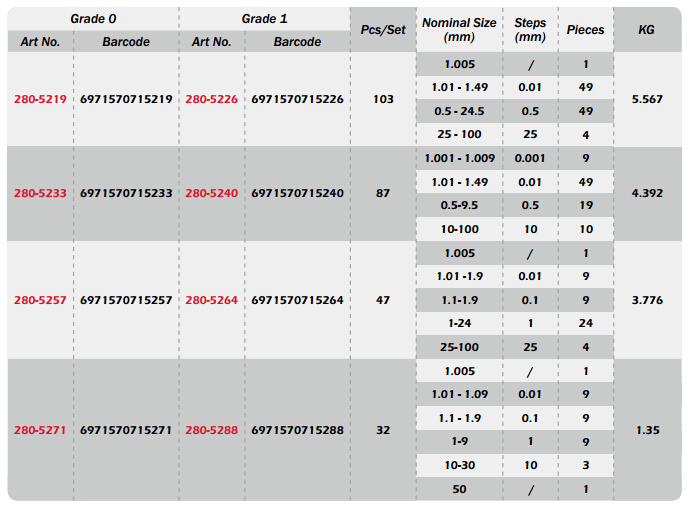Click barcode 6971570715288

click(x=297, y=430)
